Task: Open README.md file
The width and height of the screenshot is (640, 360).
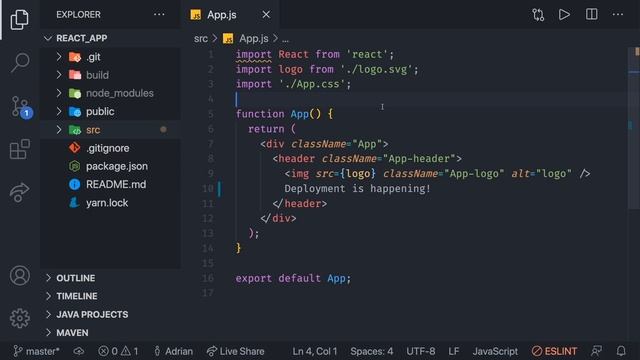Action: click(110, 184)
